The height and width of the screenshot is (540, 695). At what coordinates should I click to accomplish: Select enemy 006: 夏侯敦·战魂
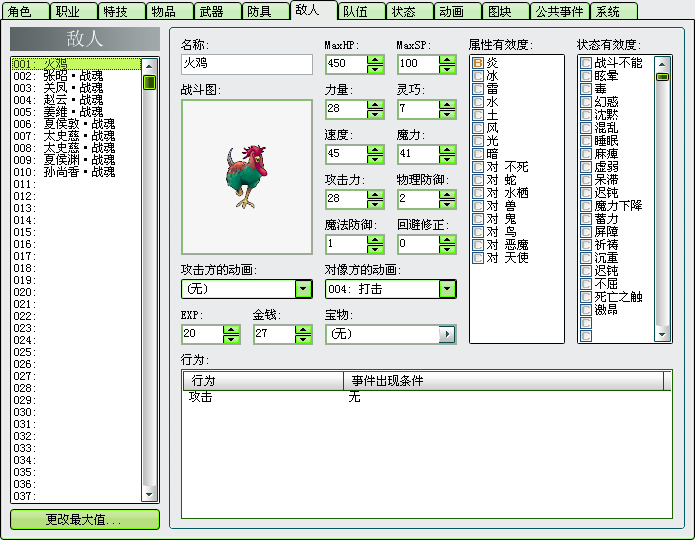(x=76, y=124)
